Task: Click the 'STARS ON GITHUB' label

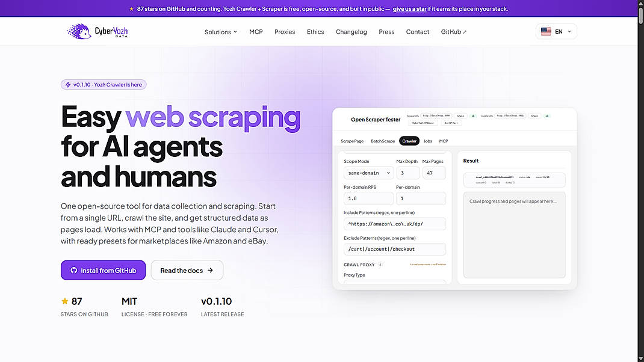Action: tap(84, 314)
